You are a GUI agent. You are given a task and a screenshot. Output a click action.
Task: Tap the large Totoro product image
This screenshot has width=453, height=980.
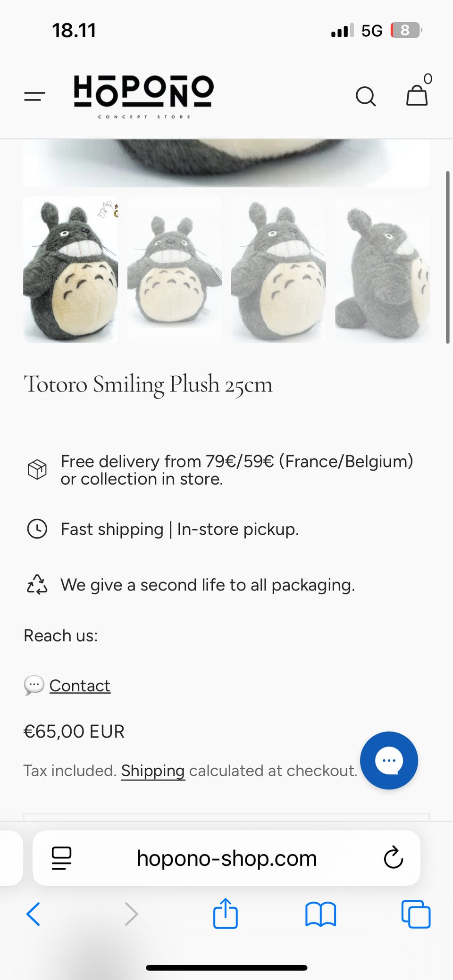click(x=226, y=163)
